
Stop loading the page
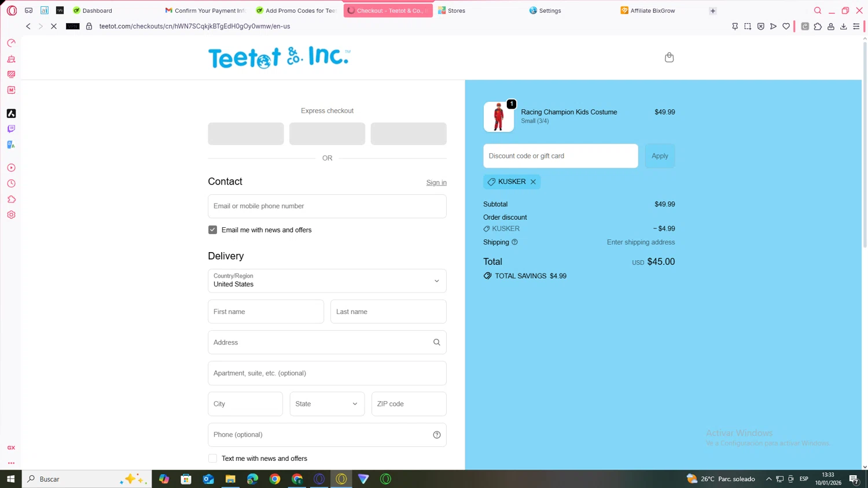(x=54, y=26)
